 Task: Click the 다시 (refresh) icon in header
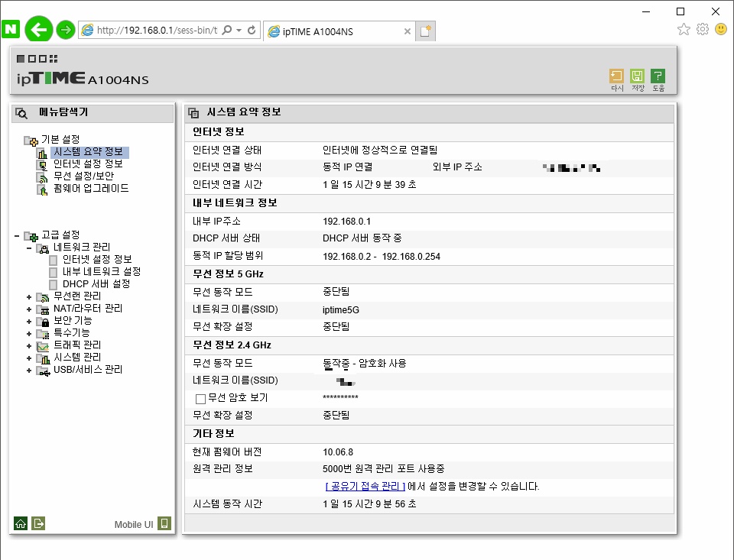pos(616,80)
